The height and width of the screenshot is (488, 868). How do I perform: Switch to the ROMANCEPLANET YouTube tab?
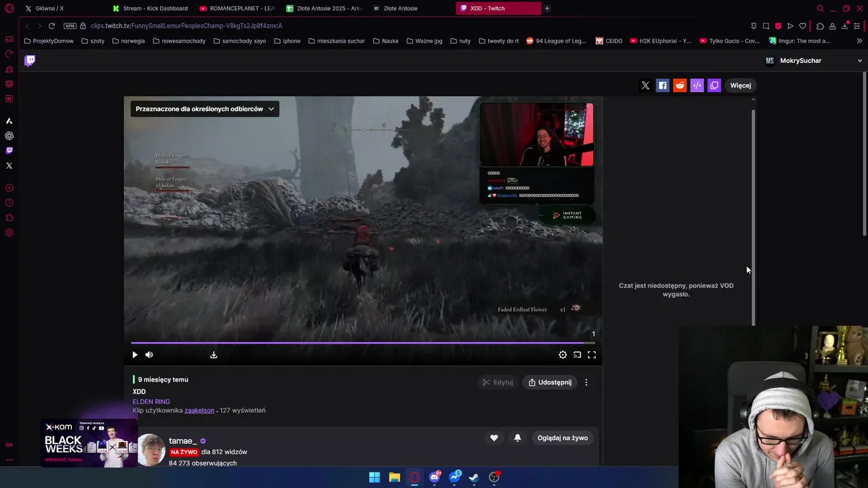pyautogui.click(x=237, y=8)
